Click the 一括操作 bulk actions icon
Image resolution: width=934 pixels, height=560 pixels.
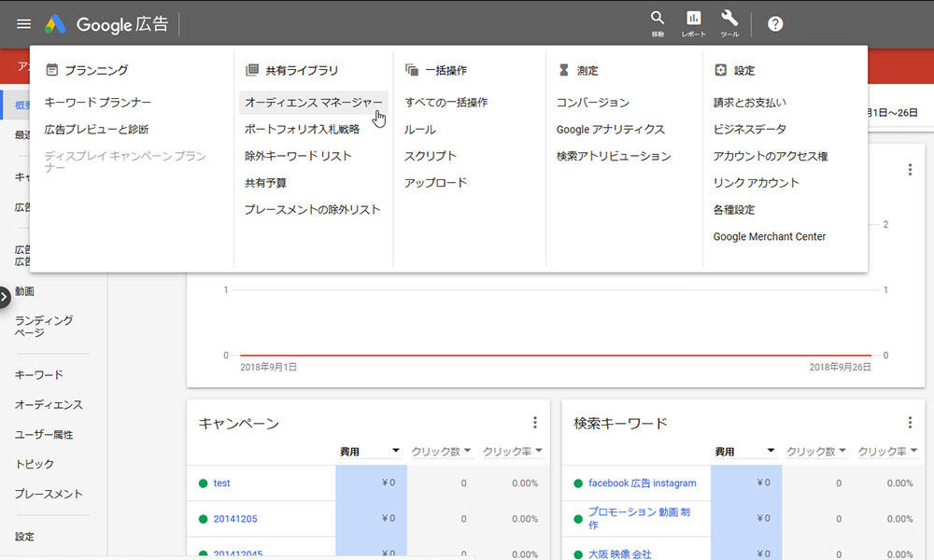coord(412,70)
